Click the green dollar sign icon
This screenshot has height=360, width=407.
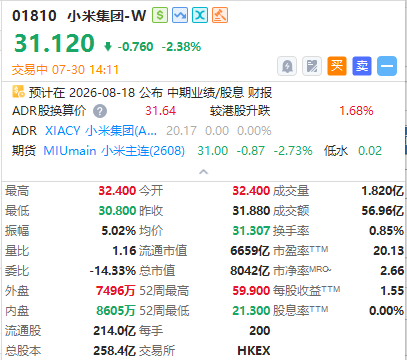click(160, 15)
